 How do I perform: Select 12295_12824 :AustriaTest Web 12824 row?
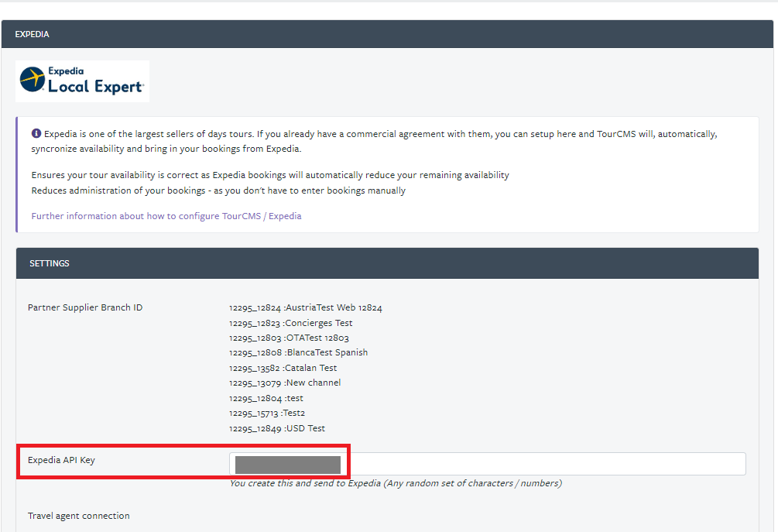[306, 307]
